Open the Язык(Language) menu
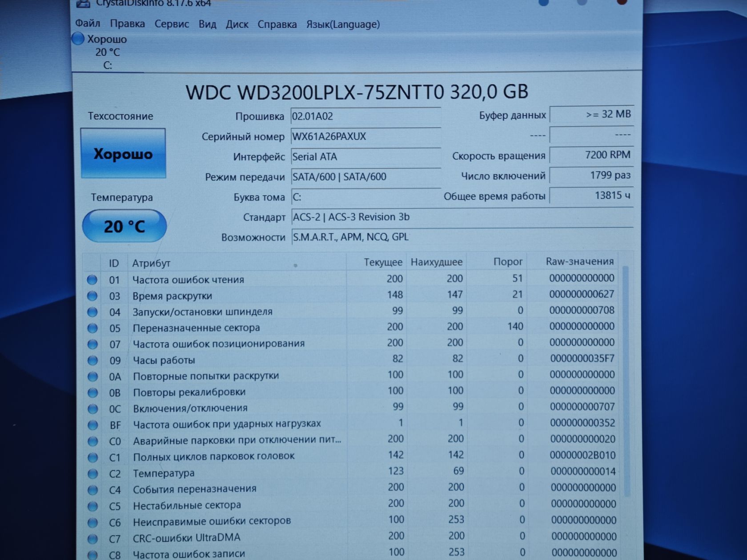747x560 pixels. [343, 24]
